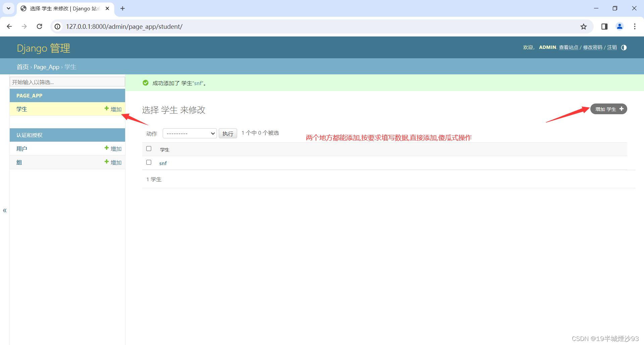Open the snf student record
Image resolution: width=644 pixels, height=345 pixels.
point(163,163)
